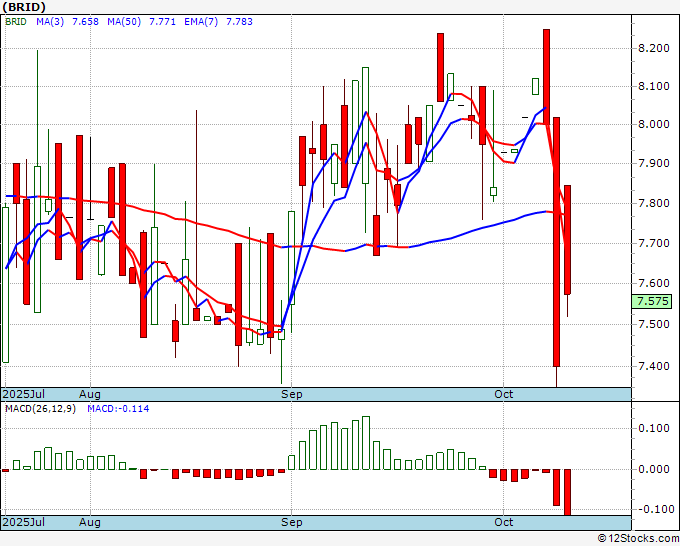The width and height of the screenshot is (680, 546).
Task: Click the (BRID) chart title
Action: click(x=24, y=7)
